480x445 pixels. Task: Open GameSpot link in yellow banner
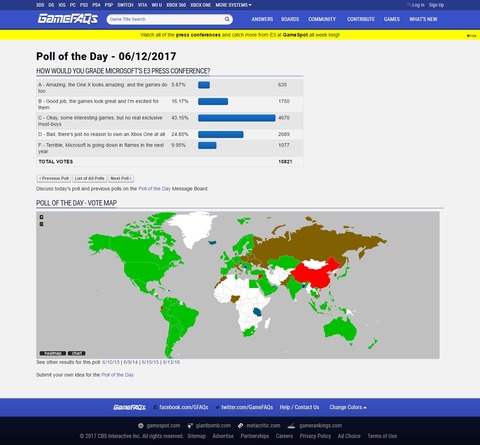[x=295, y=35]
